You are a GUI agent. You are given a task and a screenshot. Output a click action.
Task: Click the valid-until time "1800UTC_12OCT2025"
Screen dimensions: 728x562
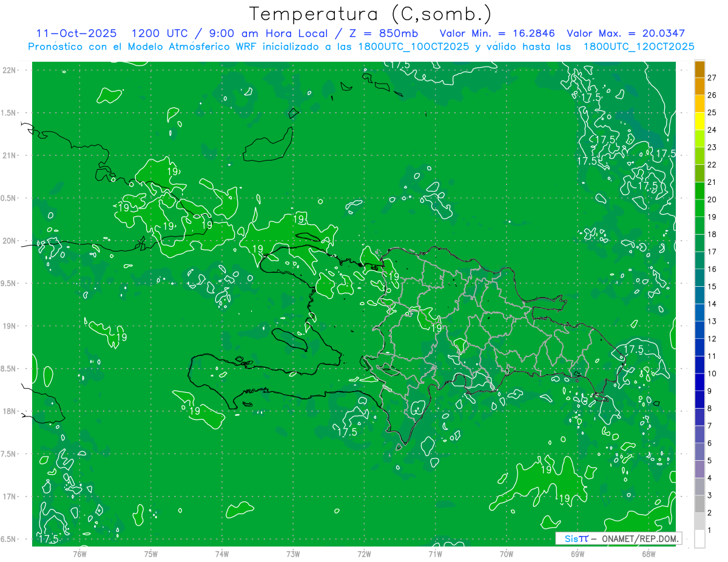tap(639, 47)
